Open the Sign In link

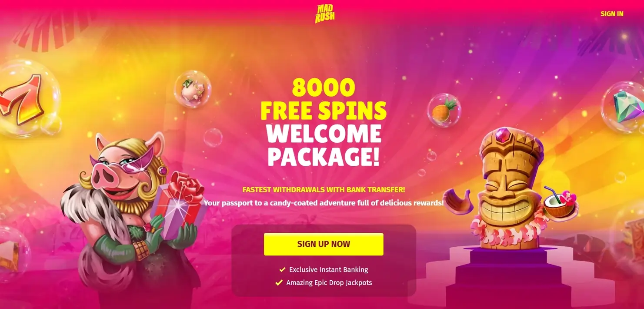coord(612,13)
